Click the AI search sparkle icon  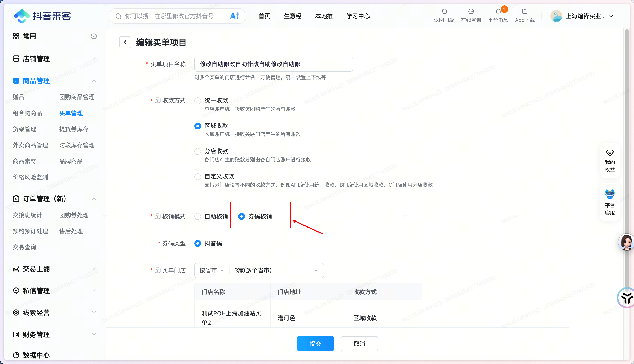tap(234, 16)
